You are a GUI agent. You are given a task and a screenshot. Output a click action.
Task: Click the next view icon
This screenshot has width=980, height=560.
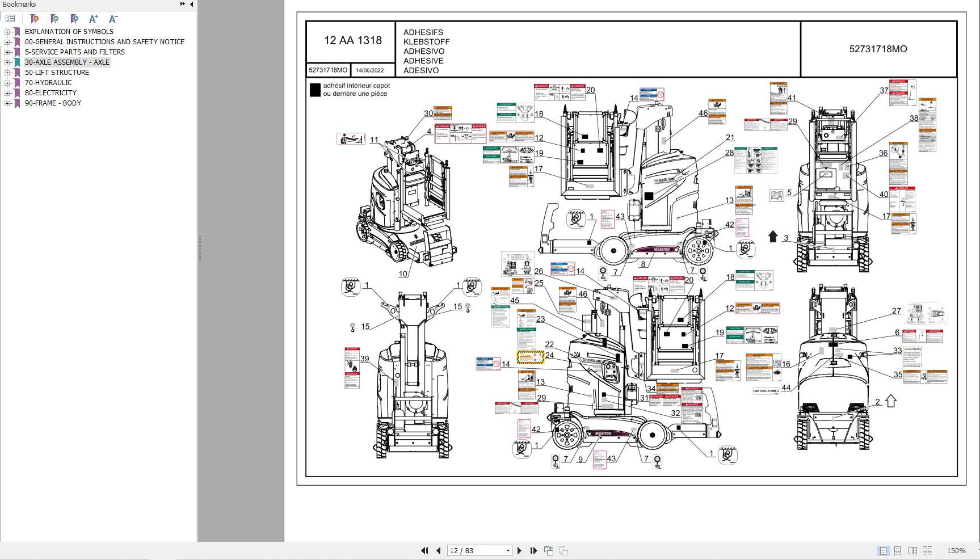(563, 550)
